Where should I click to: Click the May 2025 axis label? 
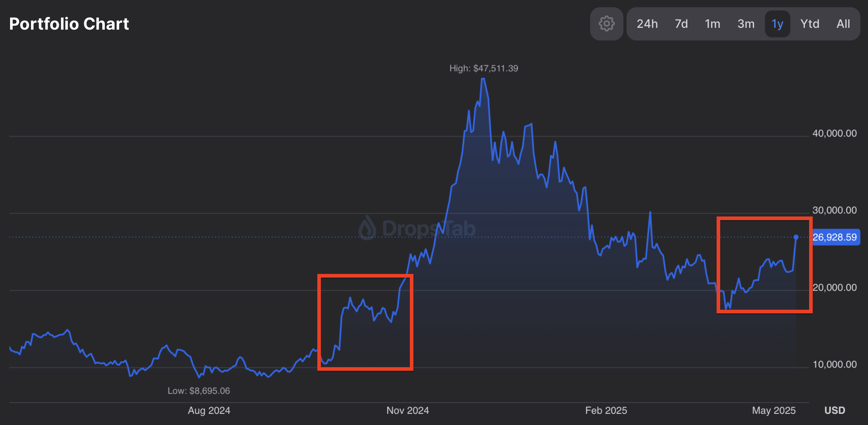tap(774, 411)
